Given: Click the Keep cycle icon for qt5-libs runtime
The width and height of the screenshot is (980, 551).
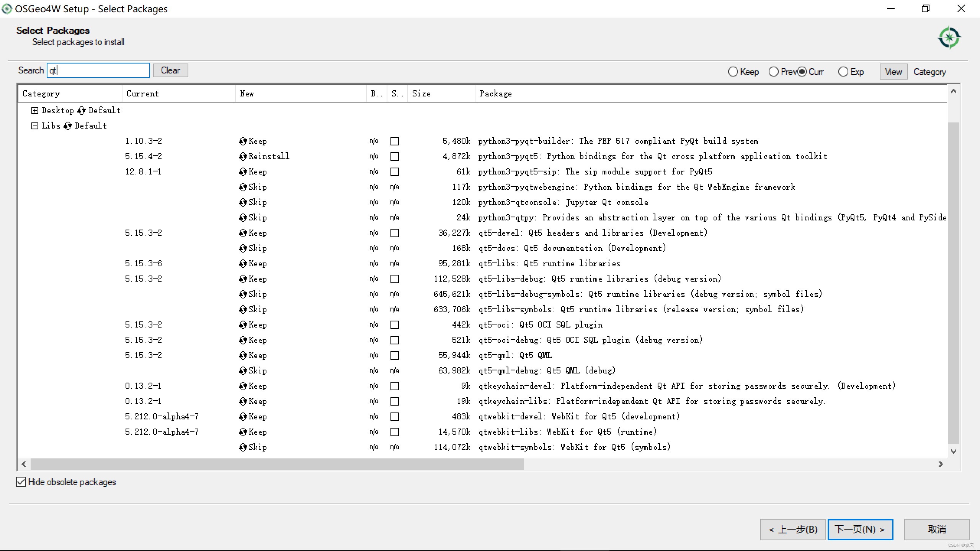Looking at the screenshot, I should click(243, 264).
